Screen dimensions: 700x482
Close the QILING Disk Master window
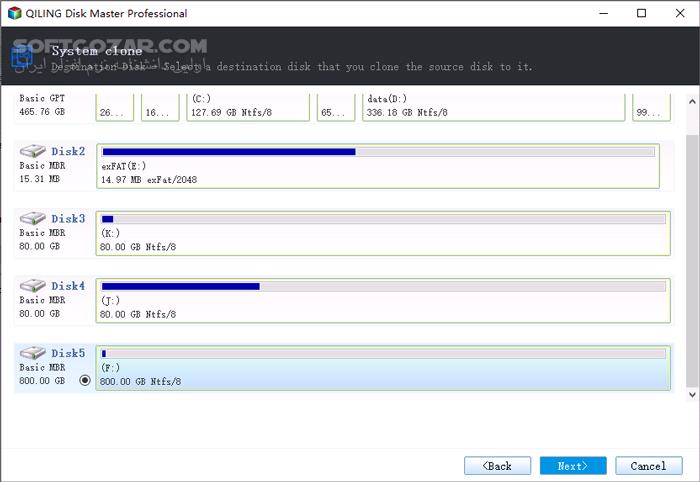coord(680,13)
